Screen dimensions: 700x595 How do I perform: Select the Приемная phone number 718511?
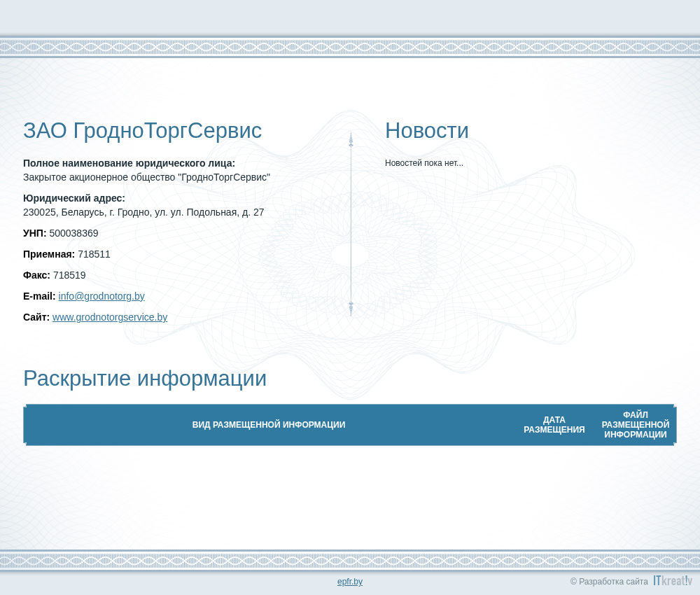click(x=94, y=254)
